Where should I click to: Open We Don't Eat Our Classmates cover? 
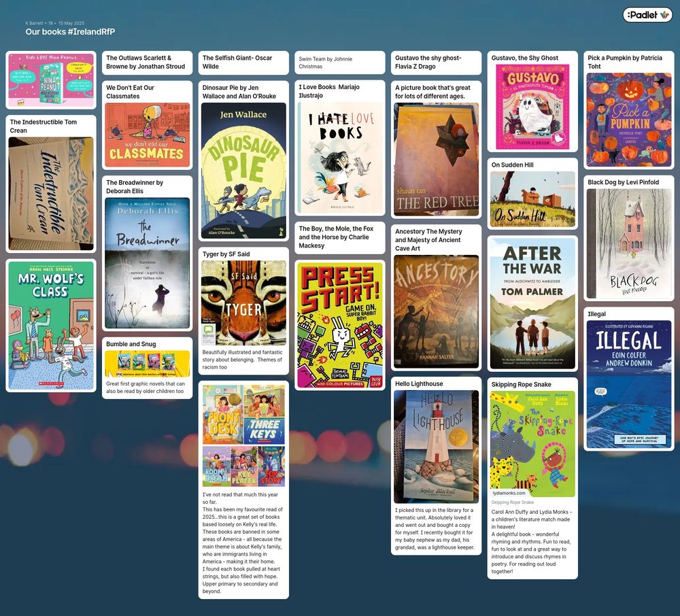[147, 135]
